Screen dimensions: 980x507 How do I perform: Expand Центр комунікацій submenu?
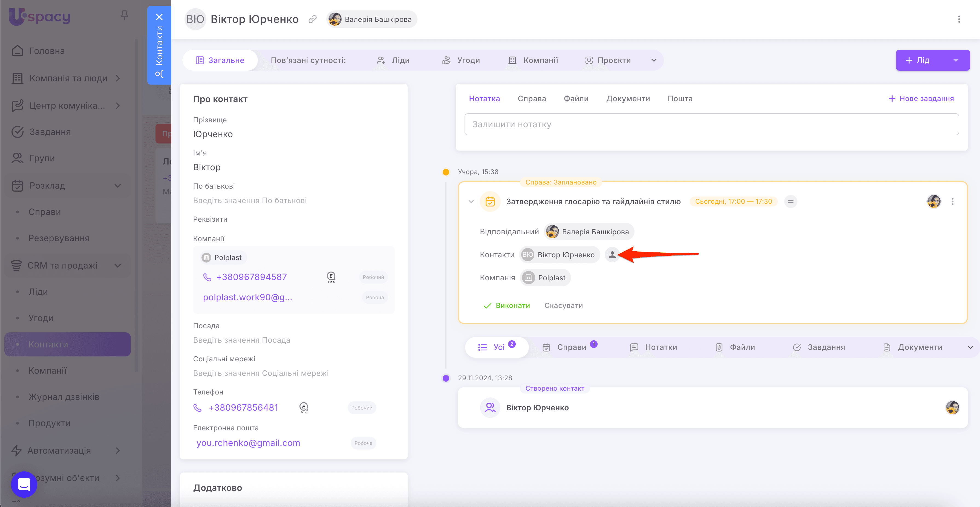[118, 105]
